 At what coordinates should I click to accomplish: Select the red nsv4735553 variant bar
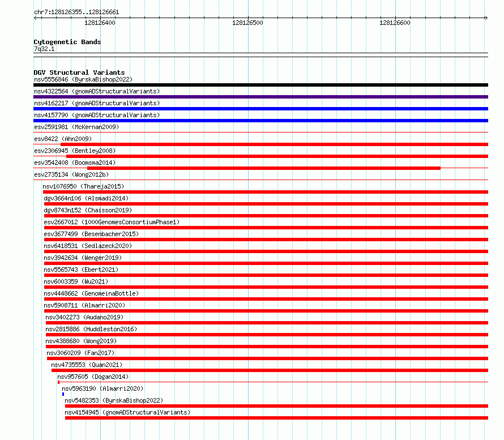tap(270, 370)
